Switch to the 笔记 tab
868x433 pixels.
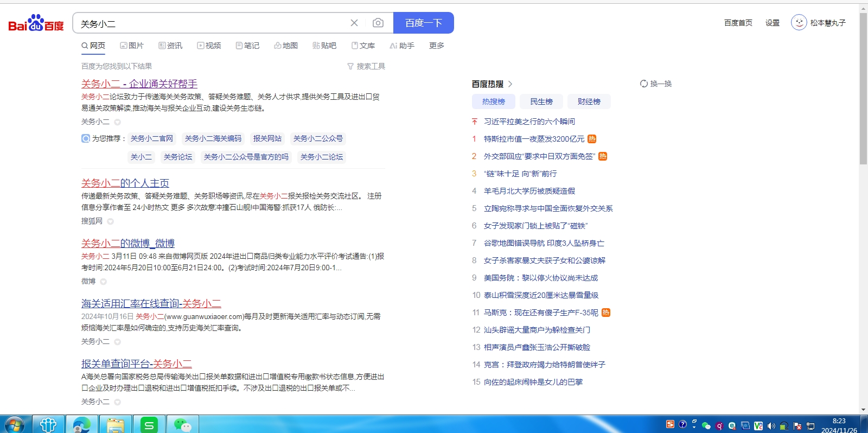pyautogui.click(x=247, y=46)
